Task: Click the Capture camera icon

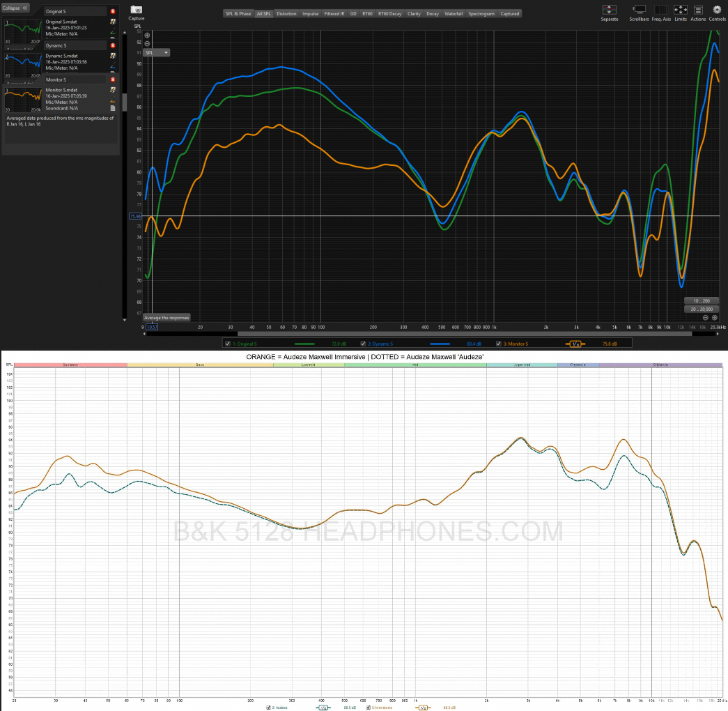Action: [136, 10]
